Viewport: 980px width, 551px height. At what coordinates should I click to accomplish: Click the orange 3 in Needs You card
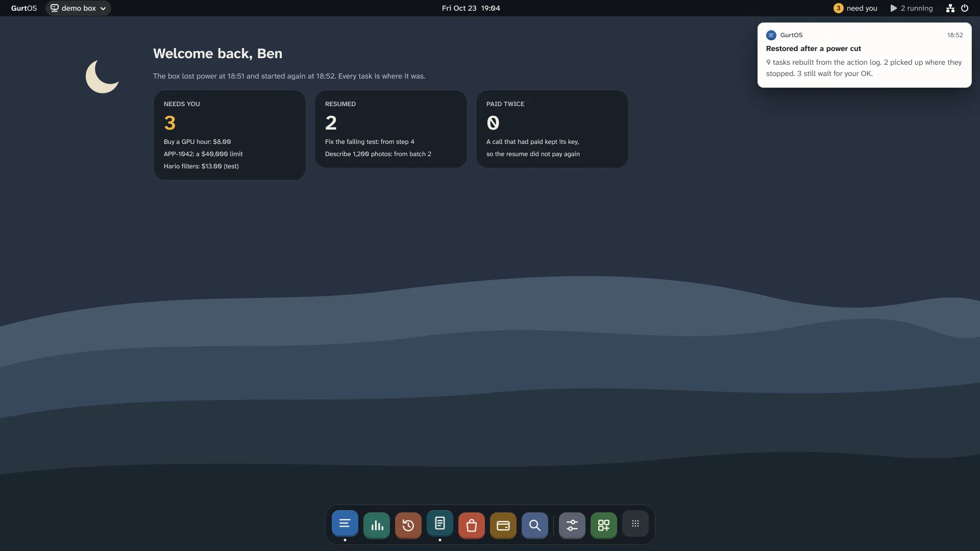pos(170,123)
